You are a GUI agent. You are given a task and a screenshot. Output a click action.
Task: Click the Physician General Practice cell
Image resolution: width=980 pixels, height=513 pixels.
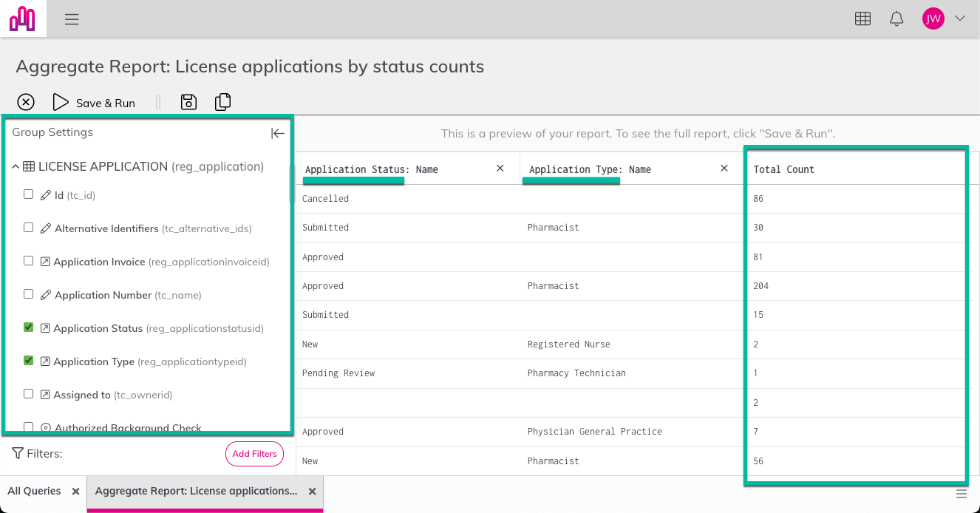pos(595,432)
